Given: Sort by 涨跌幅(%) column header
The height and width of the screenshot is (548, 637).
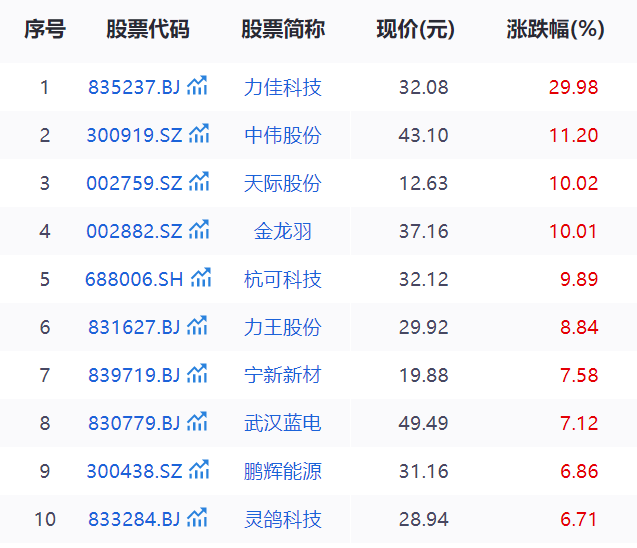Looking at the screenshot, I should [x=555, y=30].
